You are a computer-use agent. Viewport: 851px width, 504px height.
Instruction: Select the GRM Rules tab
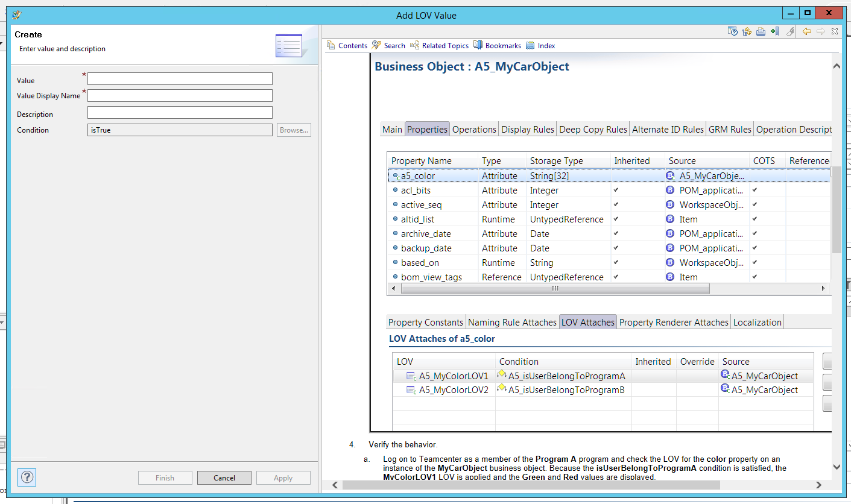[x=730, y=129]
